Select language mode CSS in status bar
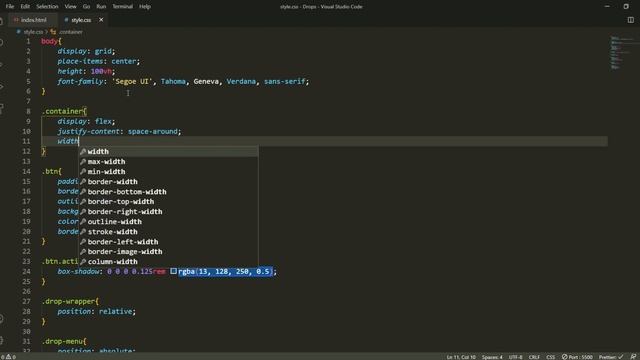The height and width of the screenshot is (360, 640). tap(551, 357)
